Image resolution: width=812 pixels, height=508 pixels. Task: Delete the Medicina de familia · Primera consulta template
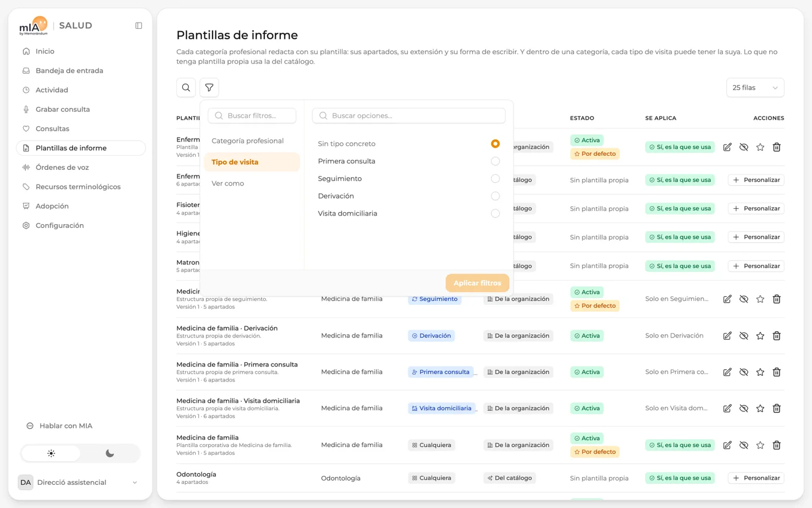(776, 372)
